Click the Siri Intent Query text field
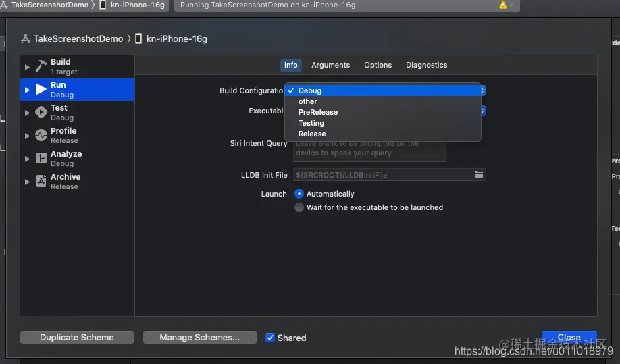Screen dimensions: 620x364 click(x=369, y=151)
